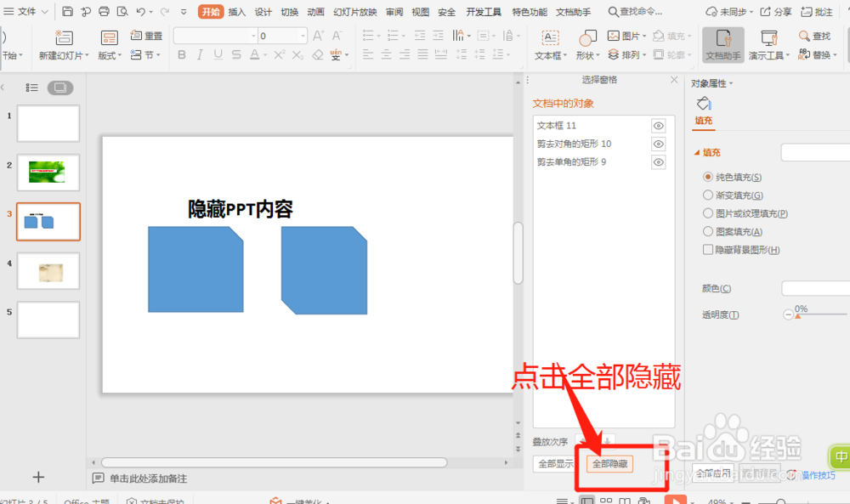Click the save icon in quick access toolbar
Screen dimensions: 850x504
pos(67,11)
